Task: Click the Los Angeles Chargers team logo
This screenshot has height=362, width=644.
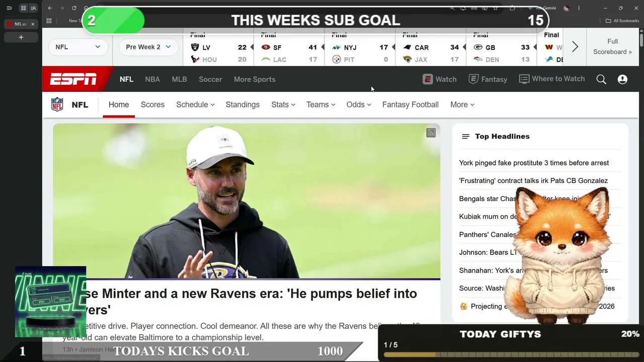Action: pyautogui.click(x=266, y=59)
